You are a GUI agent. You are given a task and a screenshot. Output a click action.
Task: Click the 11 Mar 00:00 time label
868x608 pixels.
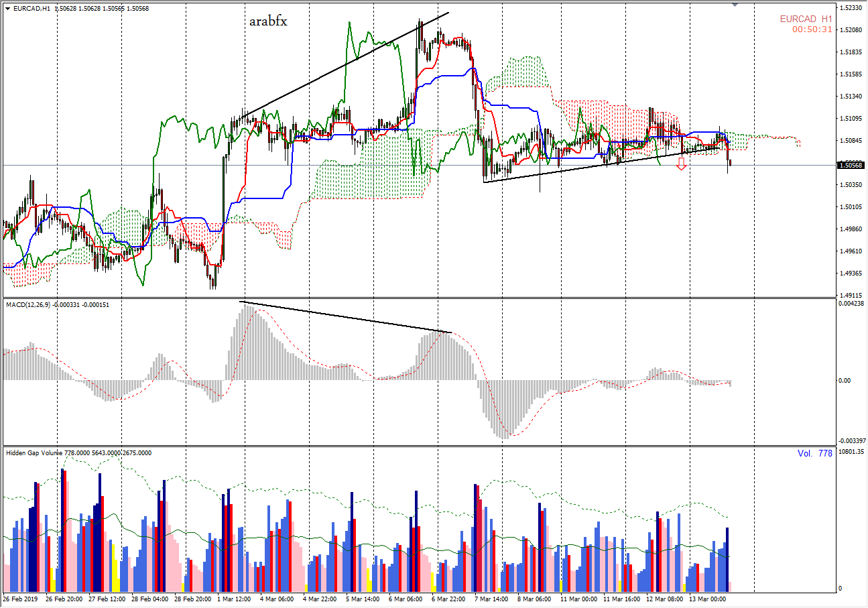[x=578, y=599]
